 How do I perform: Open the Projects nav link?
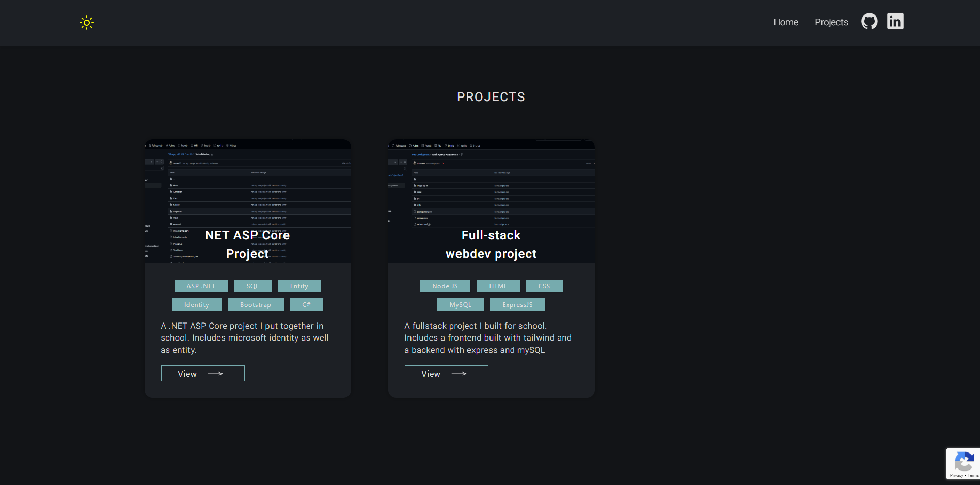pos(831,22)
